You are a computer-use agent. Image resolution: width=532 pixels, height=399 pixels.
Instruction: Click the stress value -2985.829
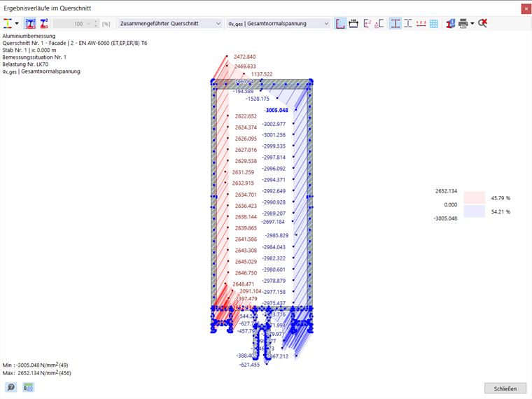(x=277, y=235)
